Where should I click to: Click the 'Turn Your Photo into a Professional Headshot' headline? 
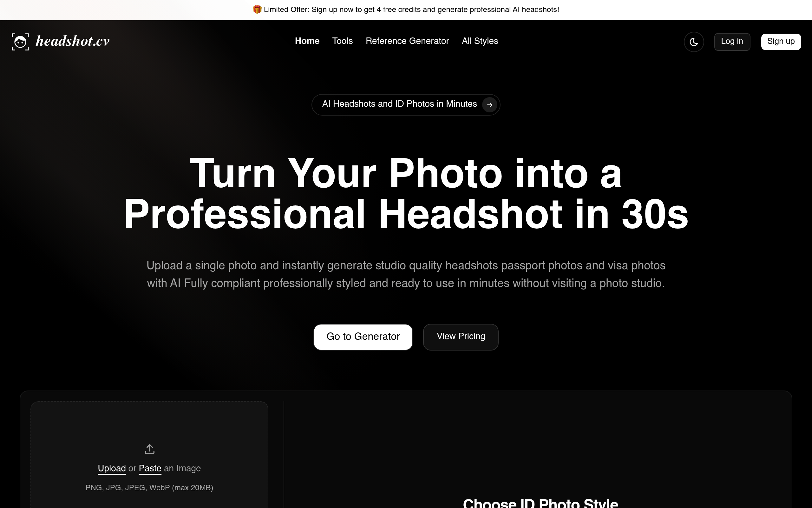(x=406, y=194)
